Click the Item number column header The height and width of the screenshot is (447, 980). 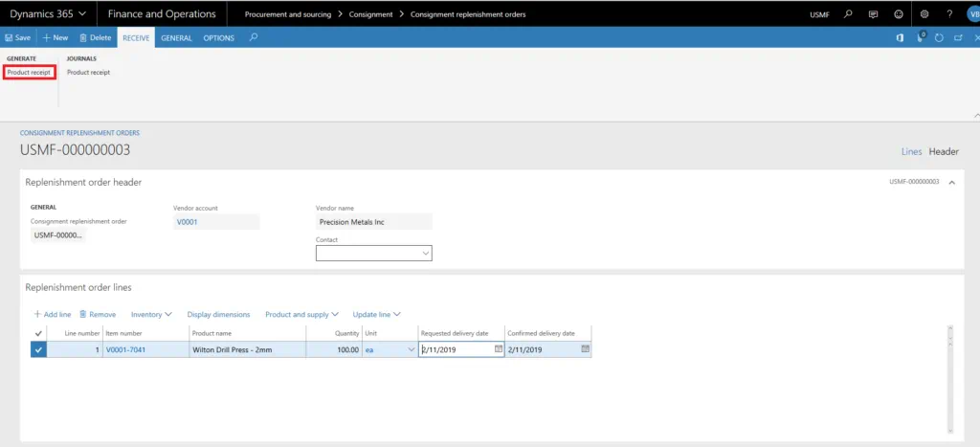(123, 333)
